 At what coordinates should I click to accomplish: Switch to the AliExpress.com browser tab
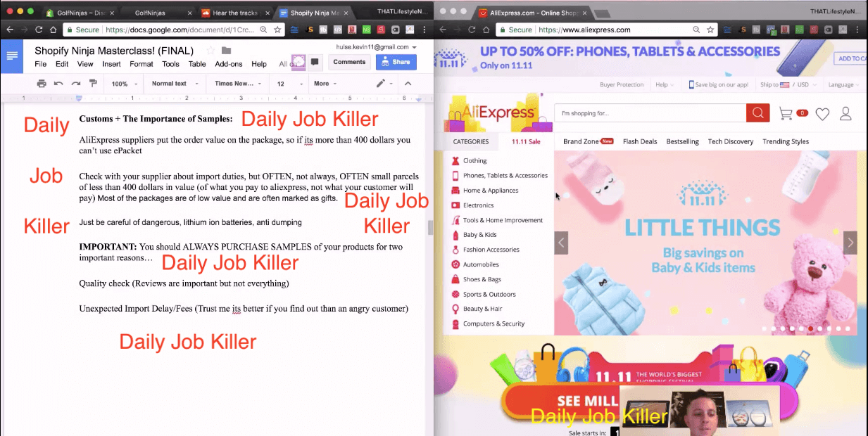point(532,13)
